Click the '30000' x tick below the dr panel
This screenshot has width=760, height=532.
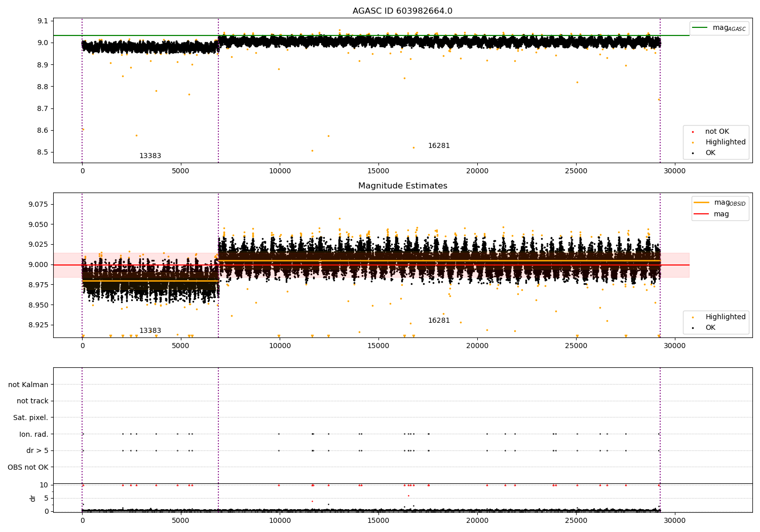tap(675, 521)
